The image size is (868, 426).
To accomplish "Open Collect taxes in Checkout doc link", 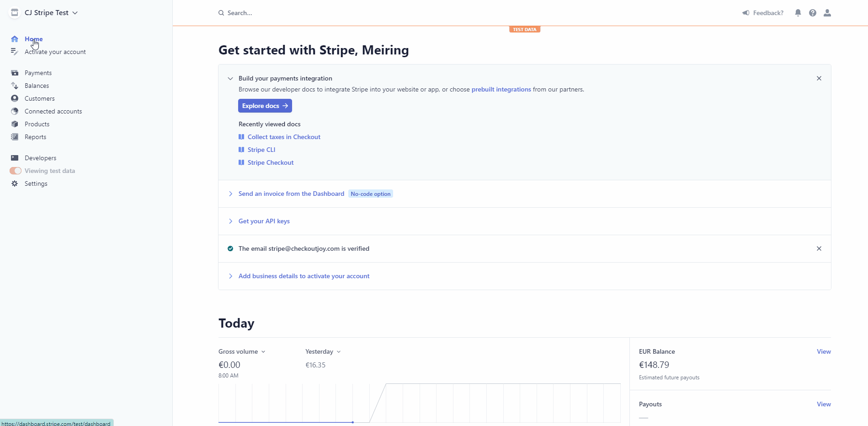I will (x=284, y=137).
